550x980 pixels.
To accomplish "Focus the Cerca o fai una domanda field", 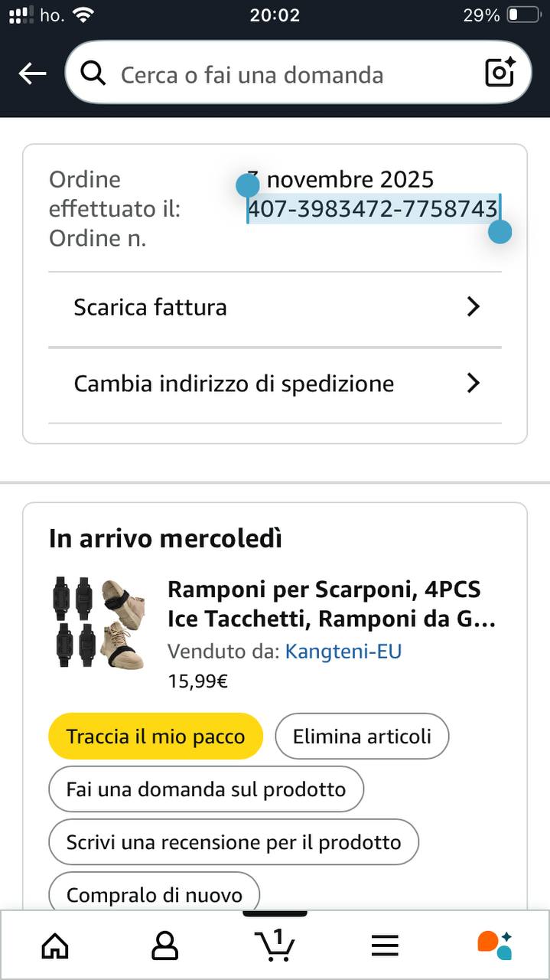I will click(291, 74).
